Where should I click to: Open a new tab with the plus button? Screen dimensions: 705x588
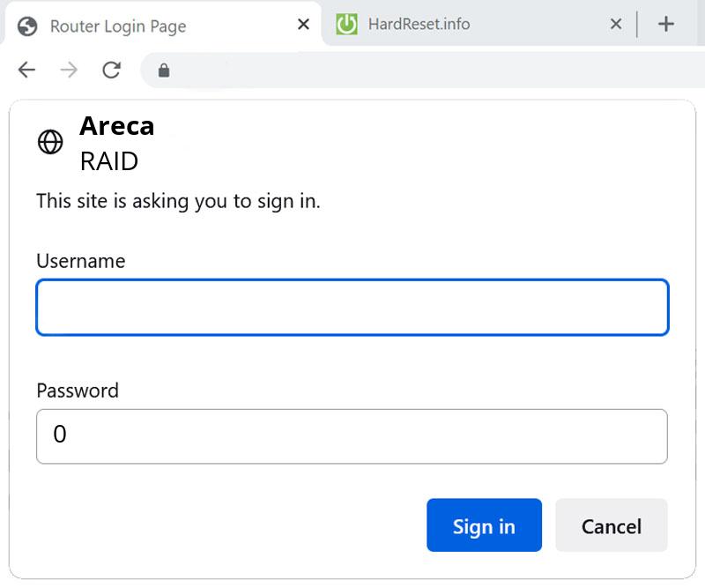(x=666, y=23)
